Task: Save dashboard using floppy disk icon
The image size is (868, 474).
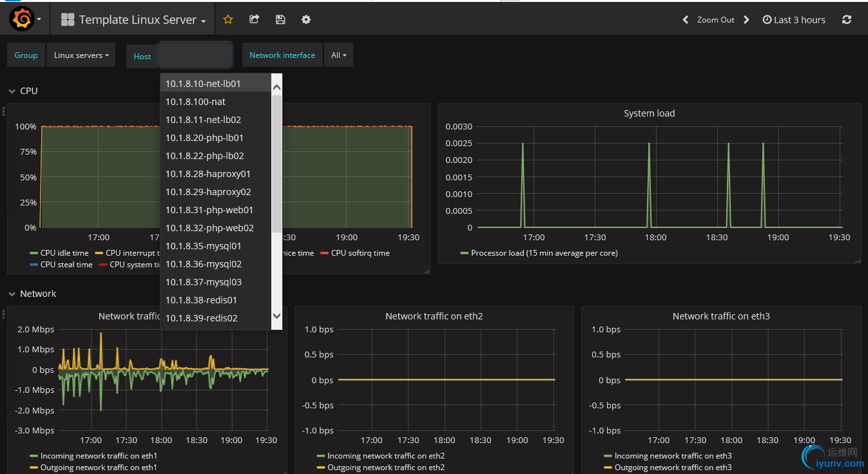Action: pyautogui.click(x=280, y=20)
